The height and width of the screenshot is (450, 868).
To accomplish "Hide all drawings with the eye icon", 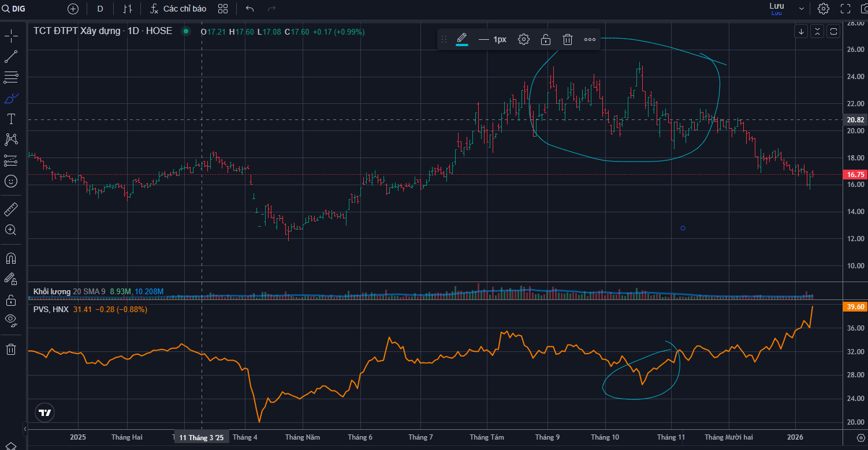I will 11,320.
